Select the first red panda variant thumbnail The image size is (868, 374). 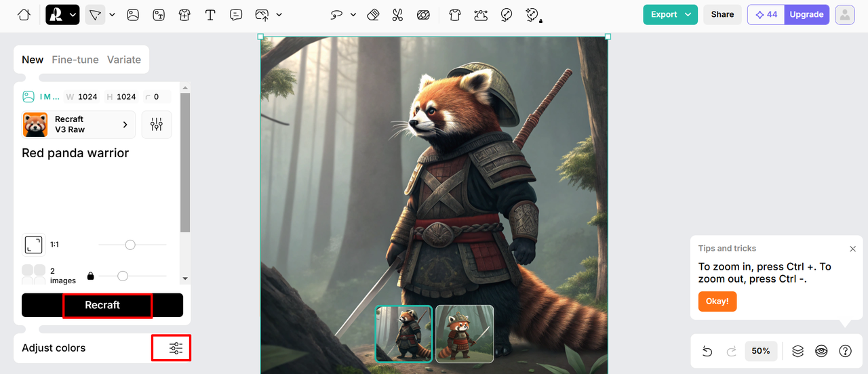pyautogui.click(x=403, y=333)
